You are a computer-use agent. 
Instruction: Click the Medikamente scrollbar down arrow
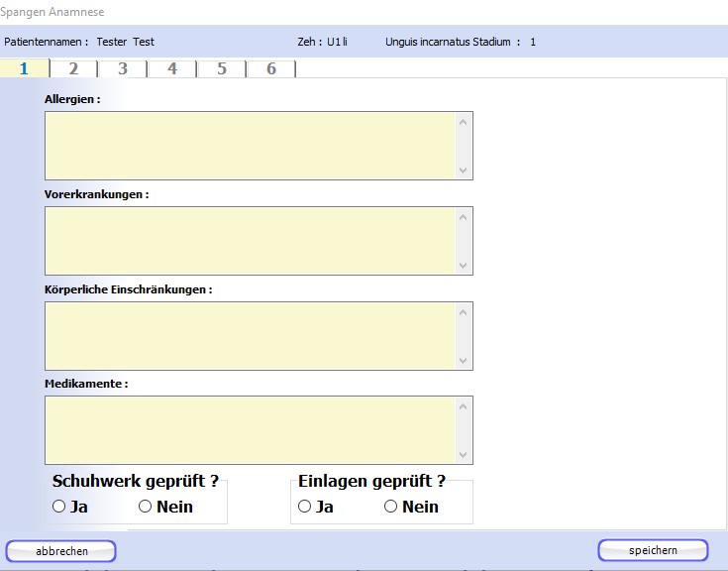tap(463, 454)
